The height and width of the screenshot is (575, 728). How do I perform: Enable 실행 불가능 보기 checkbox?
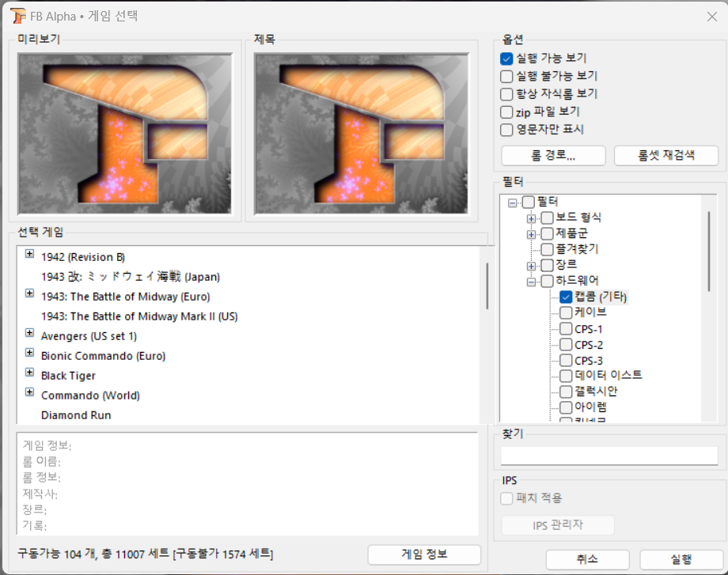click(x=506, y=76)
